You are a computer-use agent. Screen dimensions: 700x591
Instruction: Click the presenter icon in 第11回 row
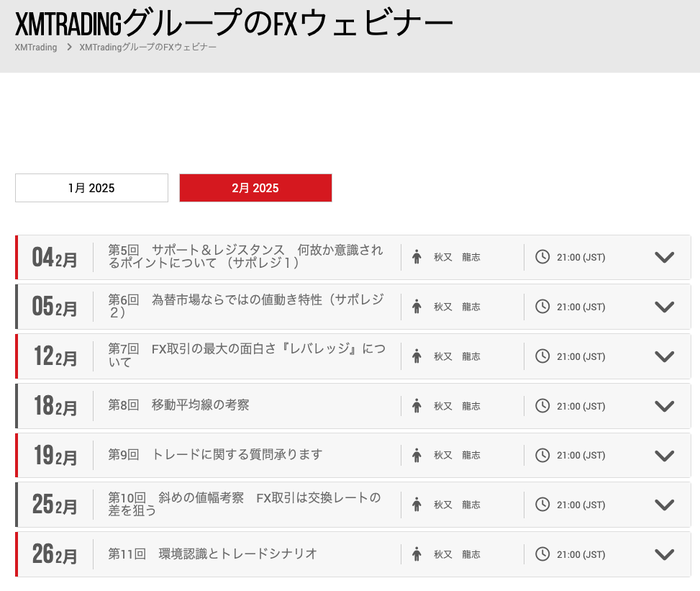point(417,554)
